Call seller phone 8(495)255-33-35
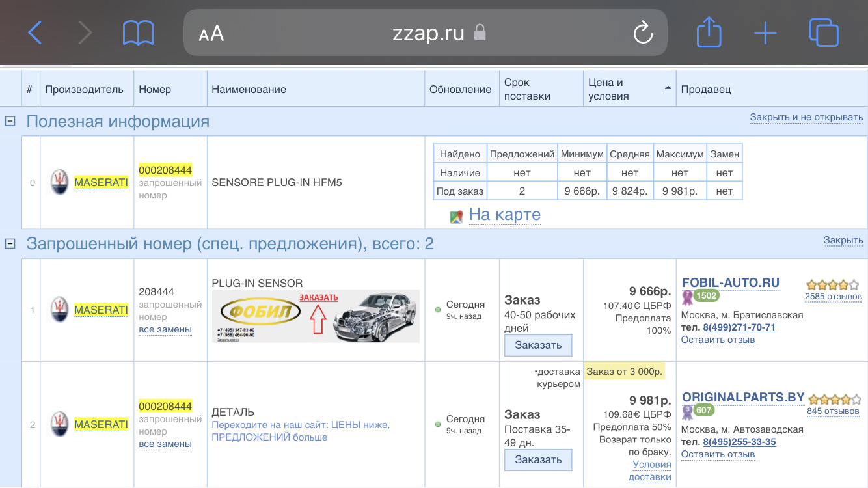Screen dimensions: 868x488 click(739, 442)
